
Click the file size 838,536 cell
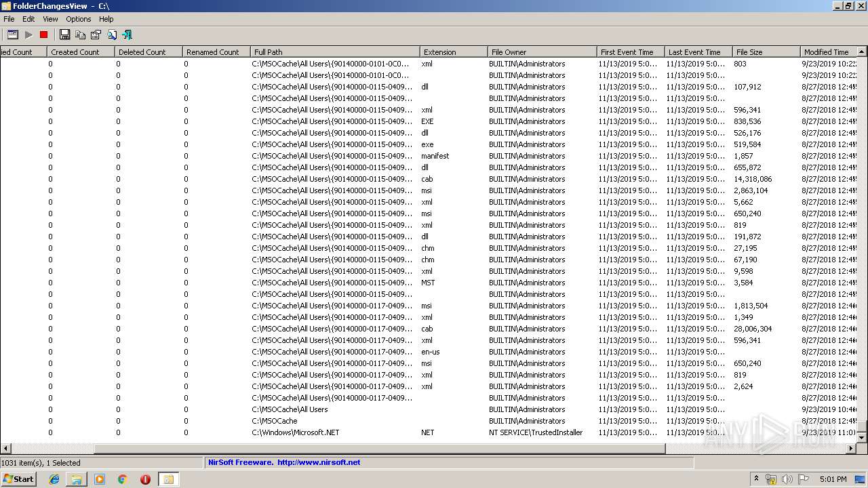[x=747, y=121]
